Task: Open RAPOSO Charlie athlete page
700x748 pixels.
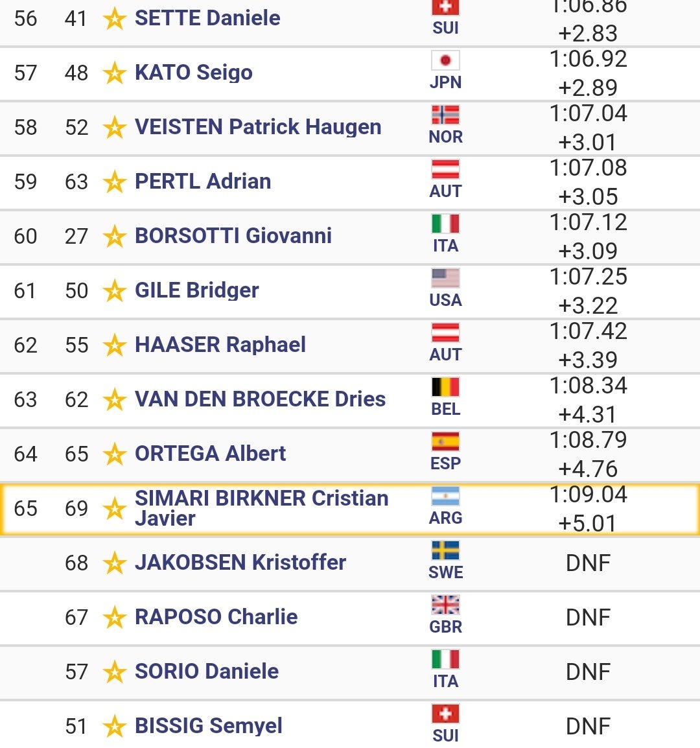Action: [216, 616]
